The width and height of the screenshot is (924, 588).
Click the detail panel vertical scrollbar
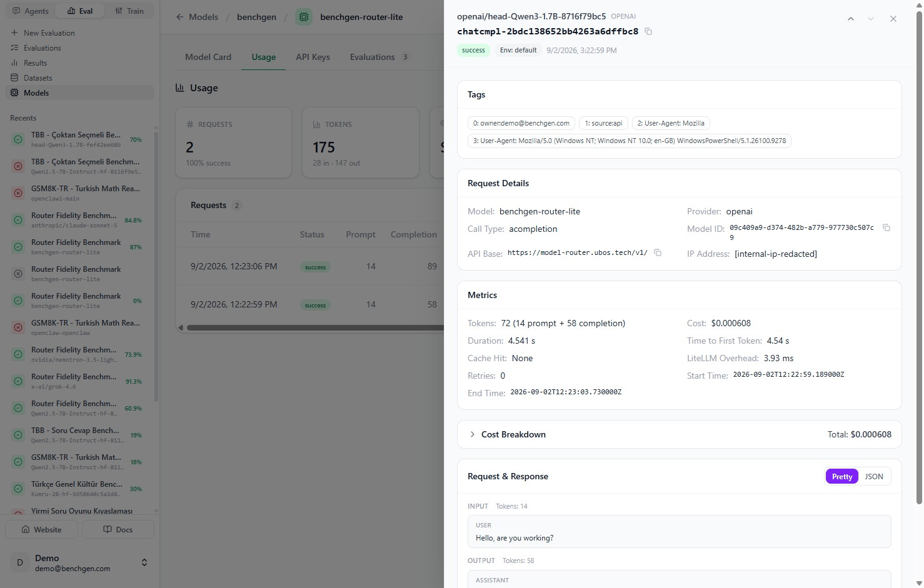click(x=918, y=256)
